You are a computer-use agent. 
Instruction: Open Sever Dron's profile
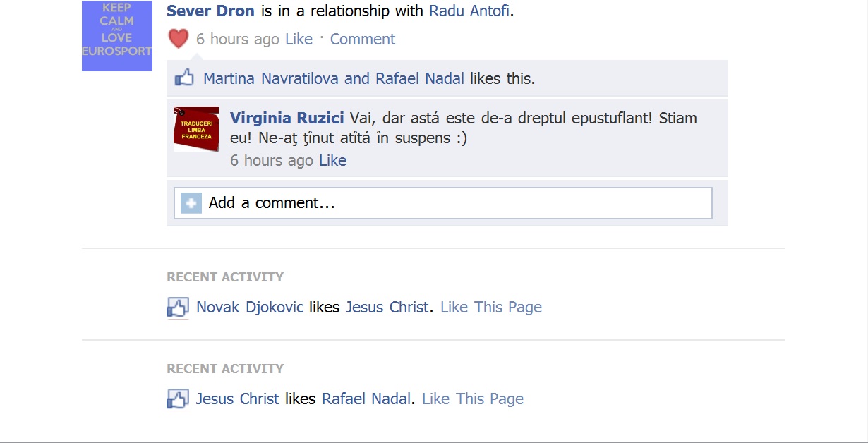pyautogui.click(x=210, y=11)
